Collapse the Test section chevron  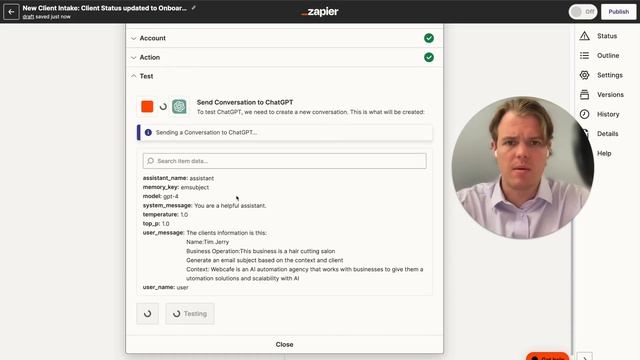pyautogui.click(x=133, y=76)
